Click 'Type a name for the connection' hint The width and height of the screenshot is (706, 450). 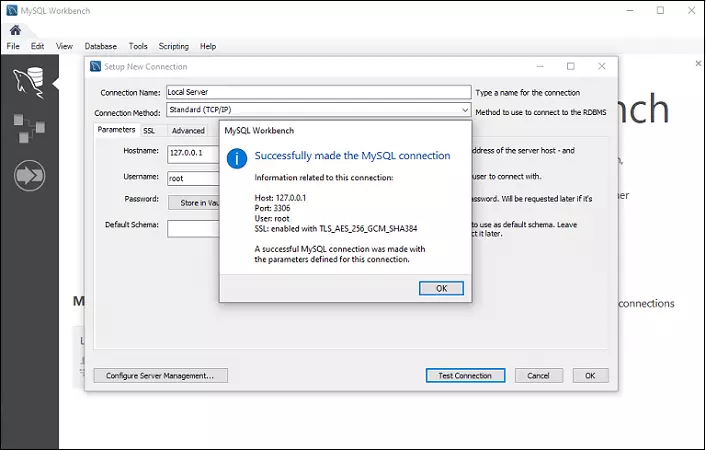tap(528, 93)
